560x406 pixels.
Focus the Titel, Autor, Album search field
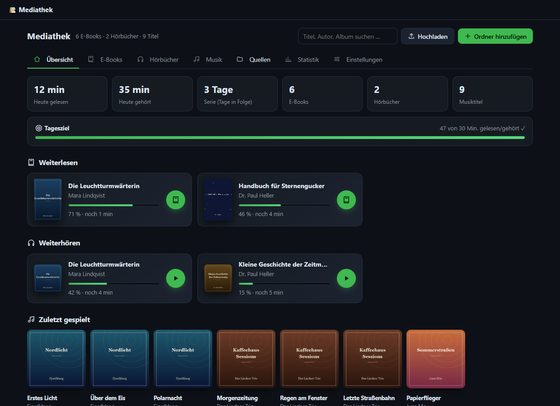tap(347, 36)
